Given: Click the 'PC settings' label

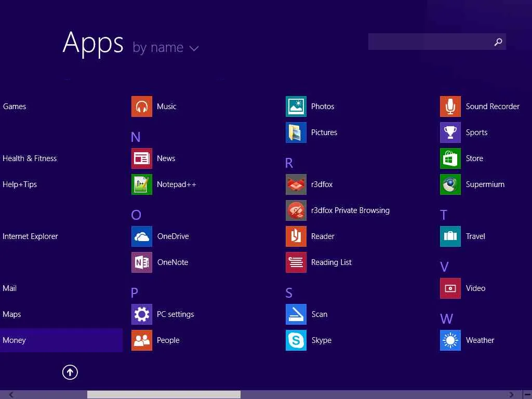Looking at the screenshot, I should 176,314.
